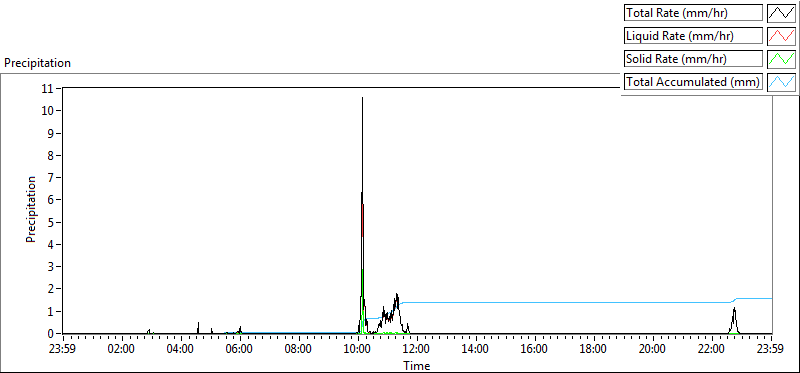
Task: Click the 12:00 time axis tick label
Action: [417, 350]
